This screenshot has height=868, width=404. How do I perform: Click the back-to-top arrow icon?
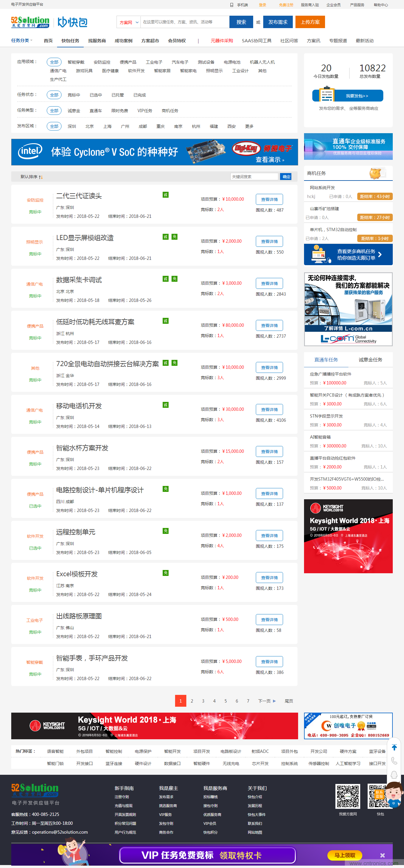coord(394,747)
